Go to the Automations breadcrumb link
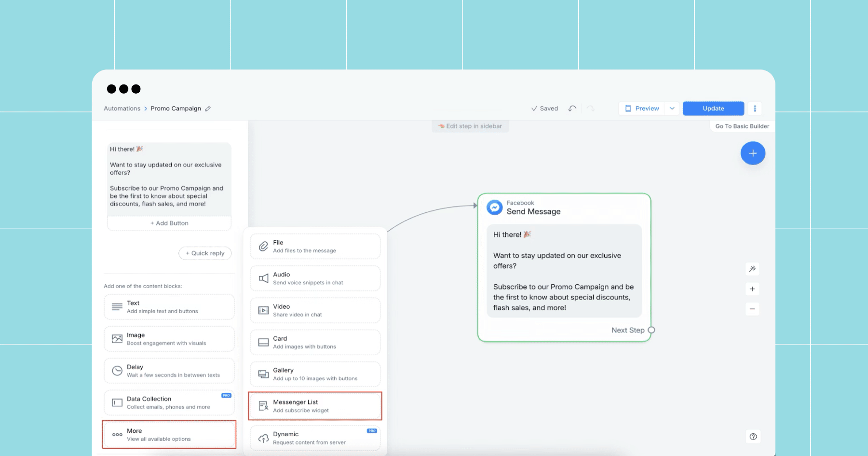Screen dimensions: 868x456 (x=122, y=109)
